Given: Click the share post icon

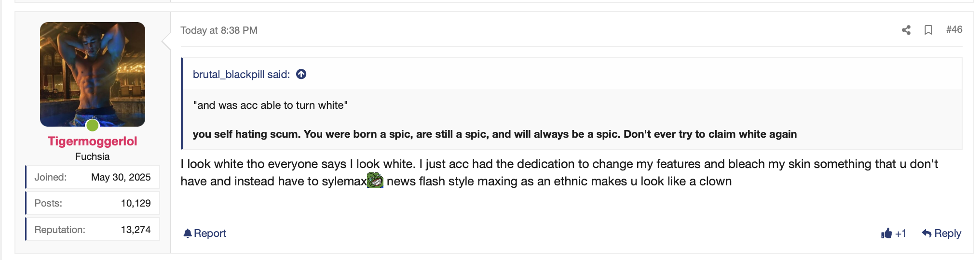Looking at the screenshot, I should click(906, 30).
